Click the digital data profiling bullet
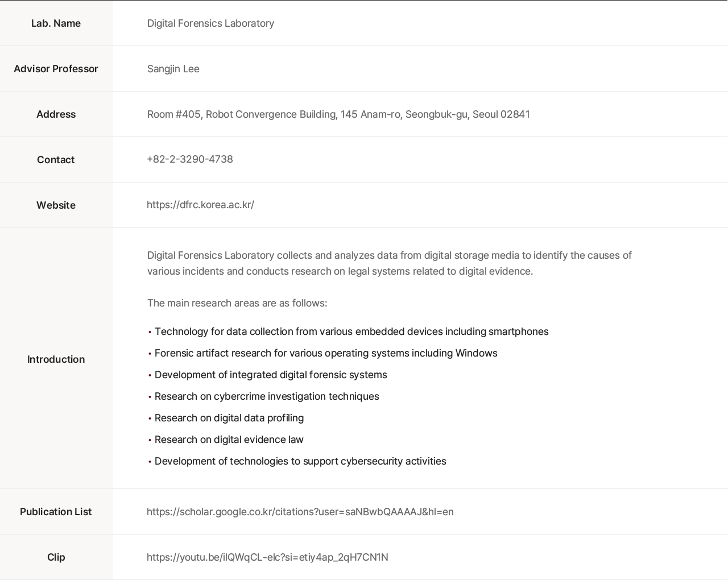This screenshot has width=728, height=580. 229,418
